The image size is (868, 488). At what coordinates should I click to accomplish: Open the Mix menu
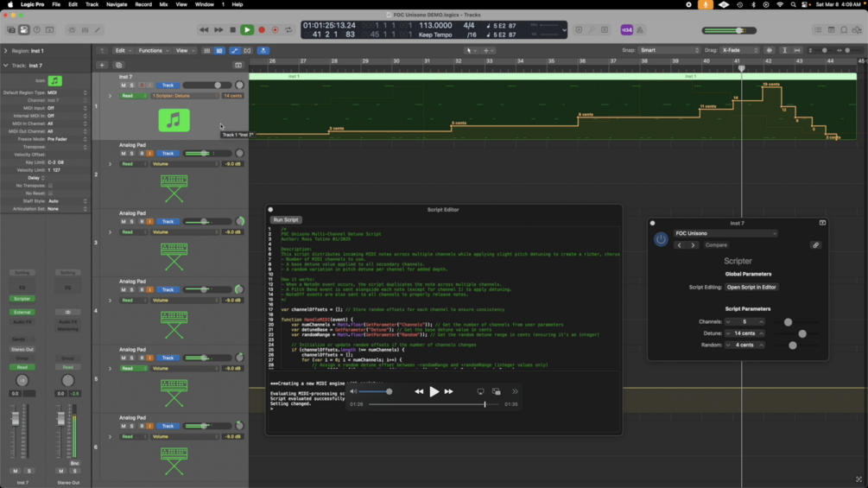pyautogui.click(x=163, y=4)
